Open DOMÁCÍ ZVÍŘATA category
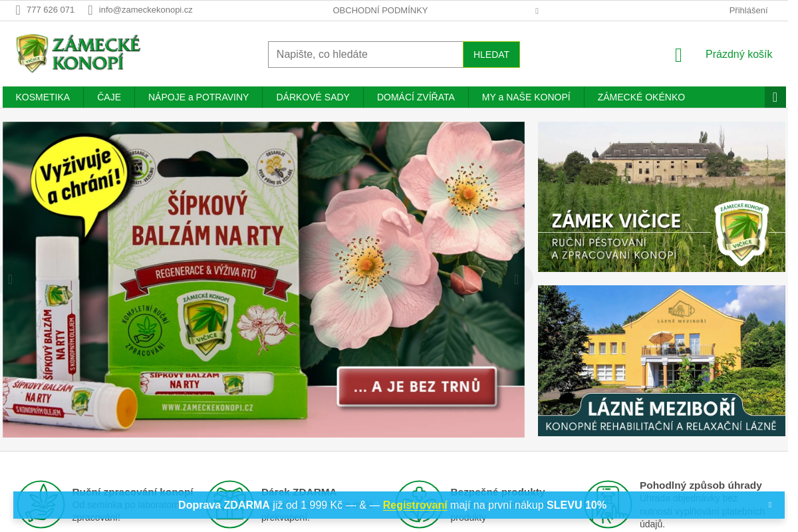Screen dimensions: 798x532 pos(416,97)
